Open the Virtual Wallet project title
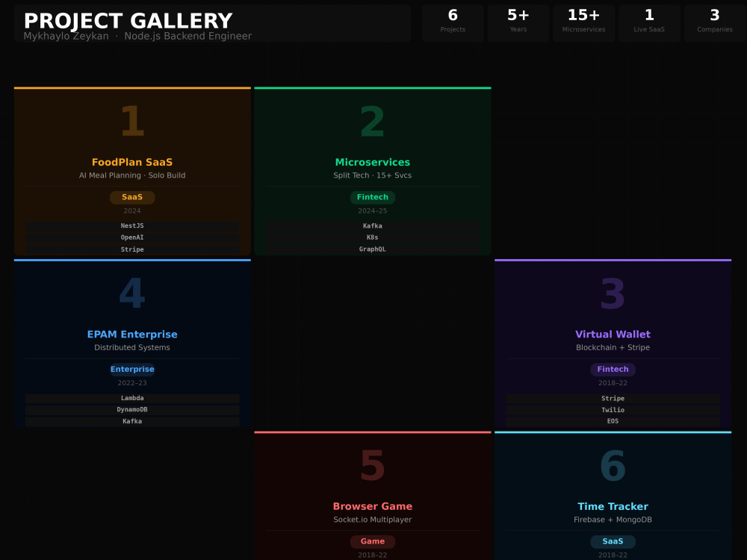The height and width of the screenshot is (560, 747). point(613,335)
